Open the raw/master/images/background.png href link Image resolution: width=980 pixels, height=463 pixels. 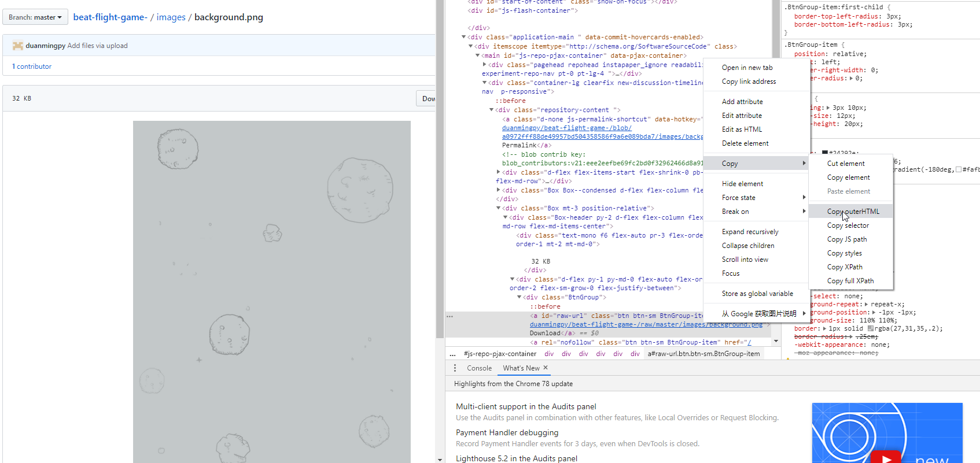pos(646,324)
